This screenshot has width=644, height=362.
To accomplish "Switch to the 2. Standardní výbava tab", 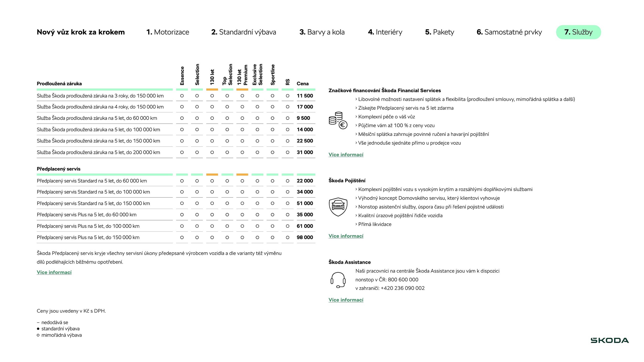I will point(244,32).
